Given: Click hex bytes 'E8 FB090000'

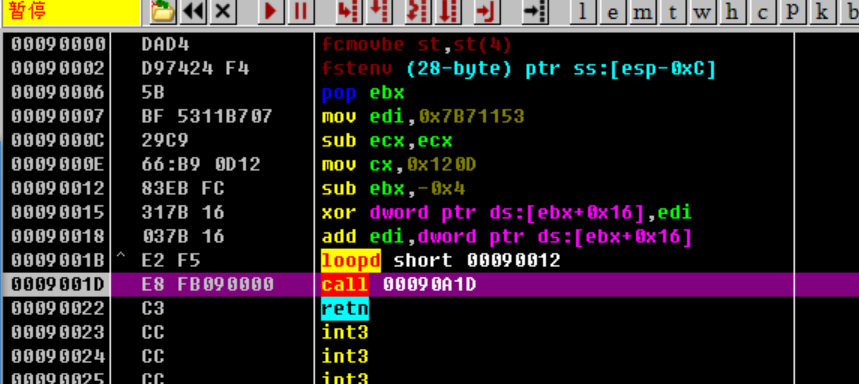Looking at the screenshot, I should (207, 285).
